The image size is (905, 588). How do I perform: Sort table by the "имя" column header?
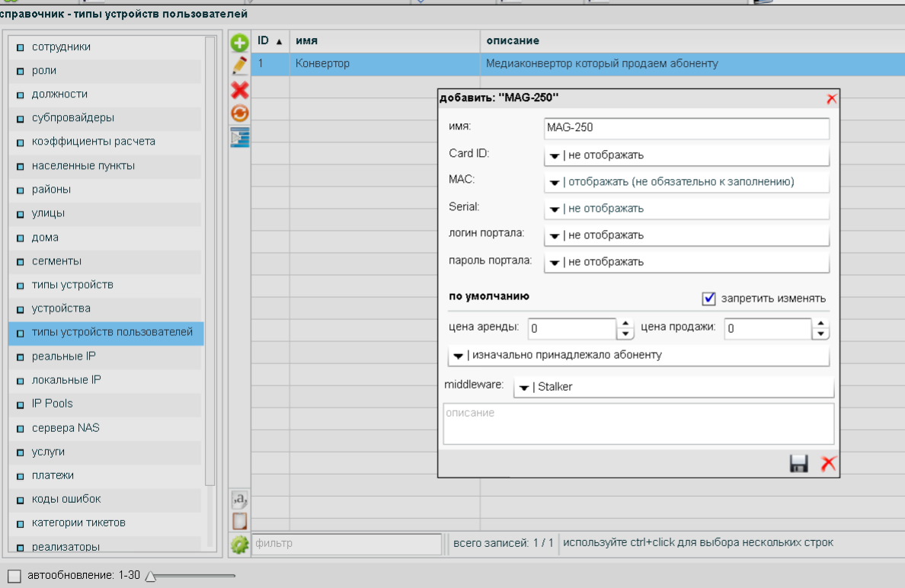pyautogui.click(x=307, y=40)
